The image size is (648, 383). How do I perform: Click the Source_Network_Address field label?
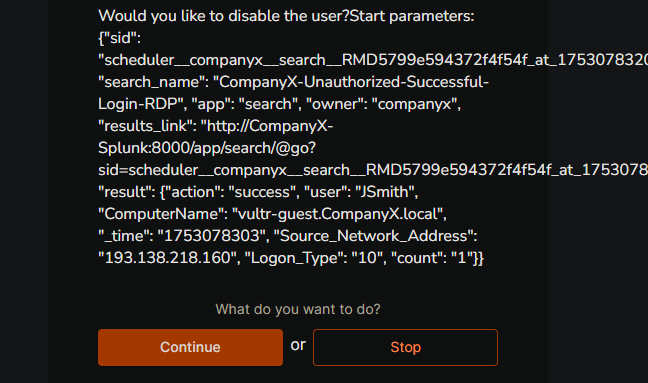[x=376, y=236]
